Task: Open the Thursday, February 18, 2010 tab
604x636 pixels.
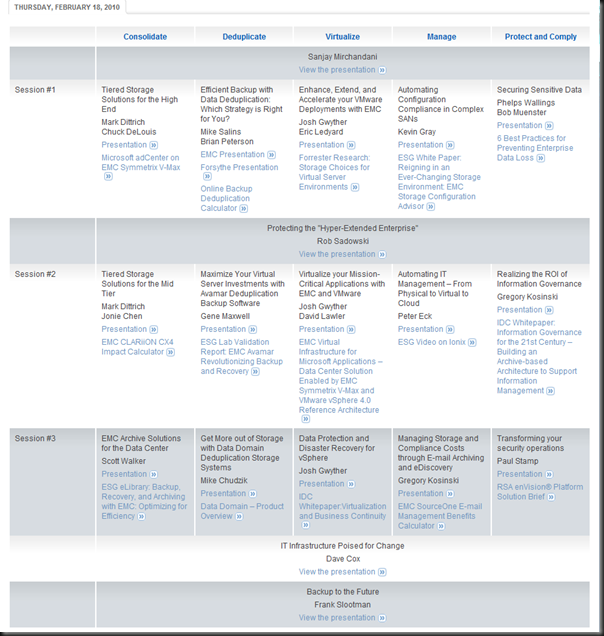Action: click(x=67, y=7)
